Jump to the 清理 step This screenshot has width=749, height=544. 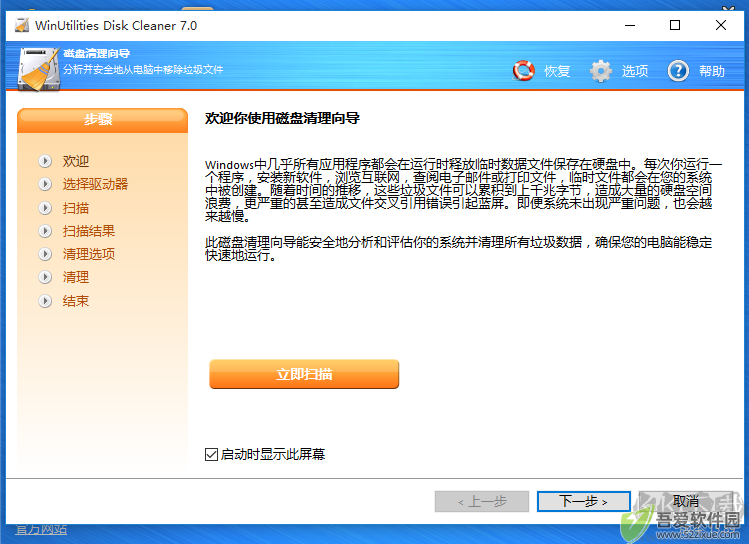coord(75,277)
